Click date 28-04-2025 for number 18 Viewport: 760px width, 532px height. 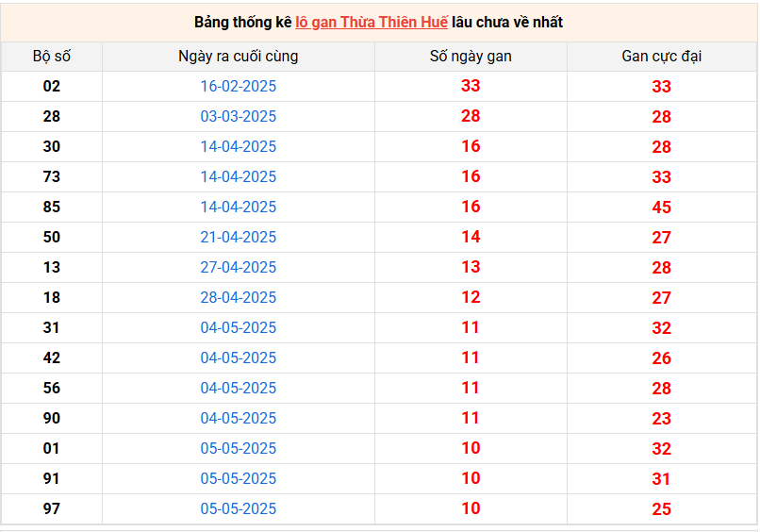point(238,297)
